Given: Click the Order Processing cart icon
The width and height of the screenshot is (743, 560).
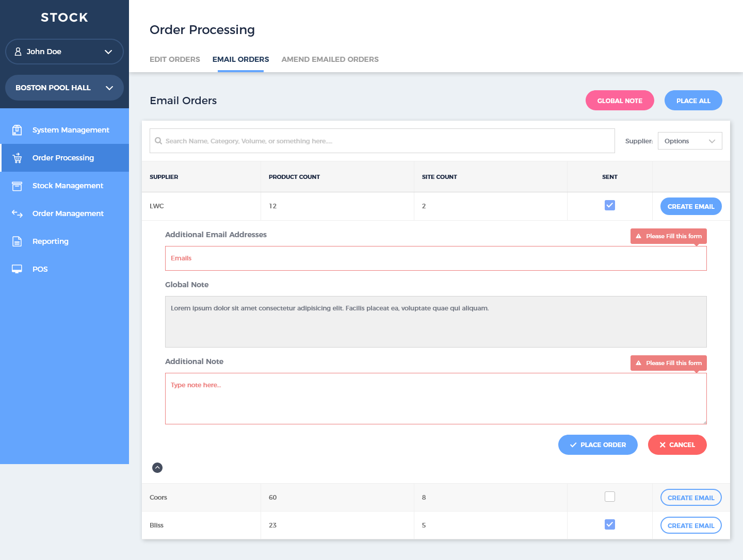Looking at the screenshot, I should [x=17, y=158].
